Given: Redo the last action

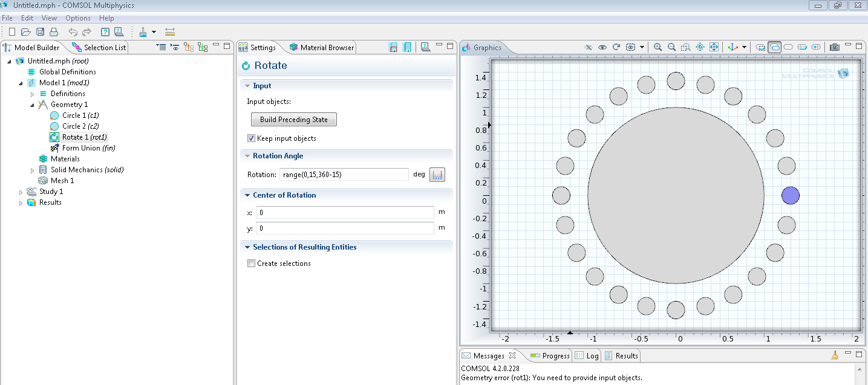Looking at the screenshot, I should (87, 32).
